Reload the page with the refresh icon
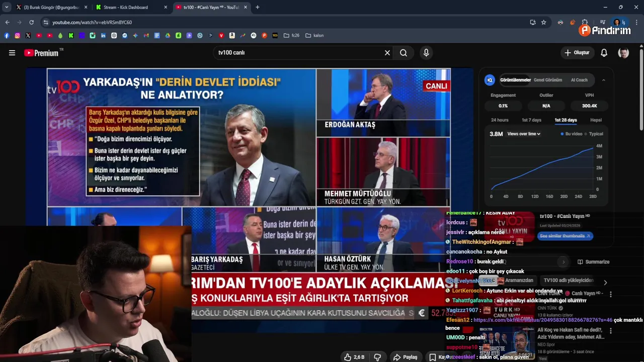644x362 pixels. coord(31,22)
